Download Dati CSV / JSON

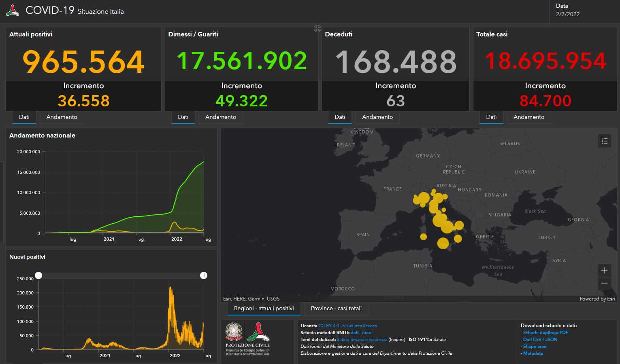[540, 339]
